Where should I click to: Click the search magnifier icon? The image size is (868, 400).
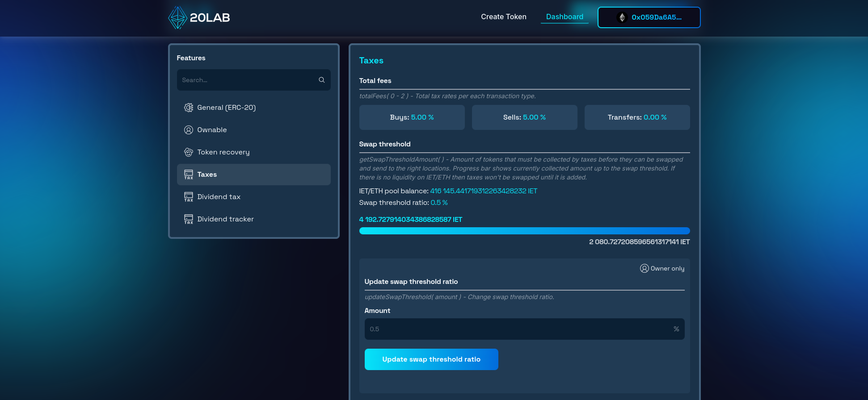tap(321, 80)
